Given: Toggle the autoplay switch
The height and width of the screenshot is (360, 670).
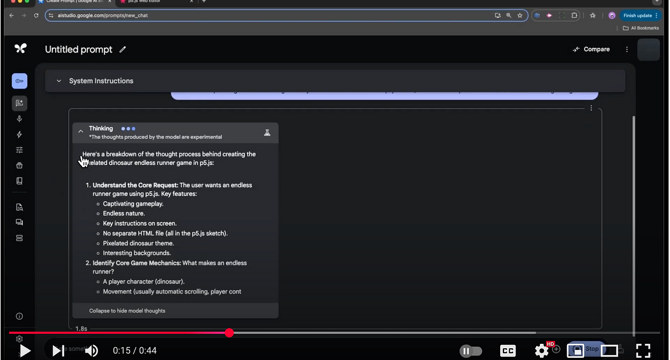Looking at the screenshot, I should pyautogui.click(x=470, y=351).
